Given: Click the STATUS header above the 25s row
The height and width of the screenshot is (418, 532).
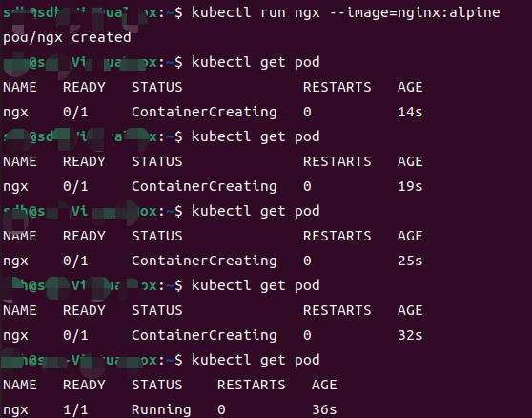Looking at the screenshot, I should pyautogui.click(x=157, y=236).
